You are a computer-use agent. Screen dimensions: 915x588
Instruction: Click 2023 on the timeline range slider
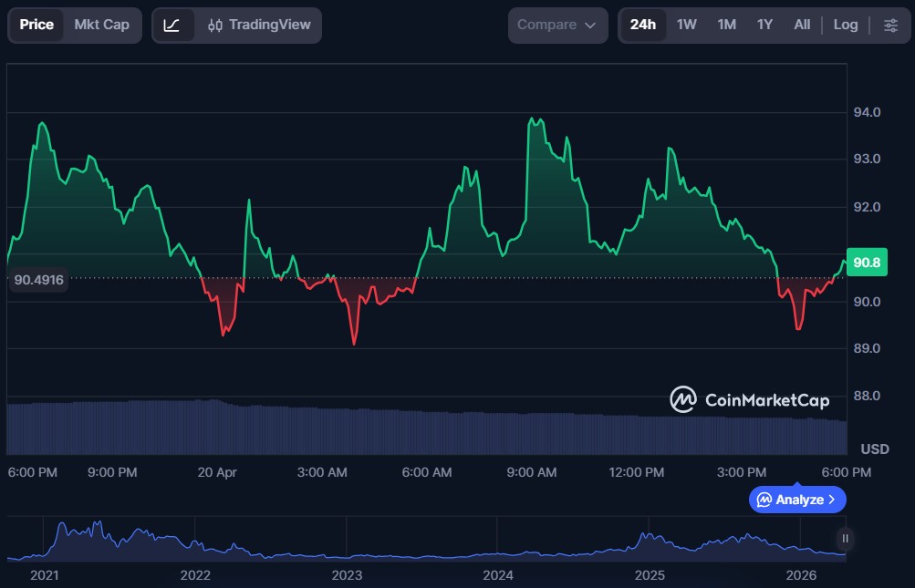(x=347, y=575)
